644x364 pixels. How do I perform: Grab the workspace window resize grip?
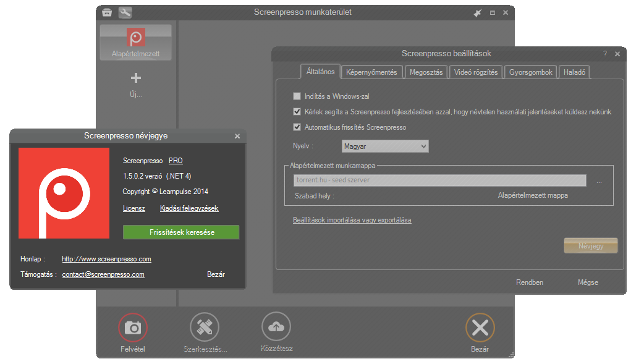511,355
